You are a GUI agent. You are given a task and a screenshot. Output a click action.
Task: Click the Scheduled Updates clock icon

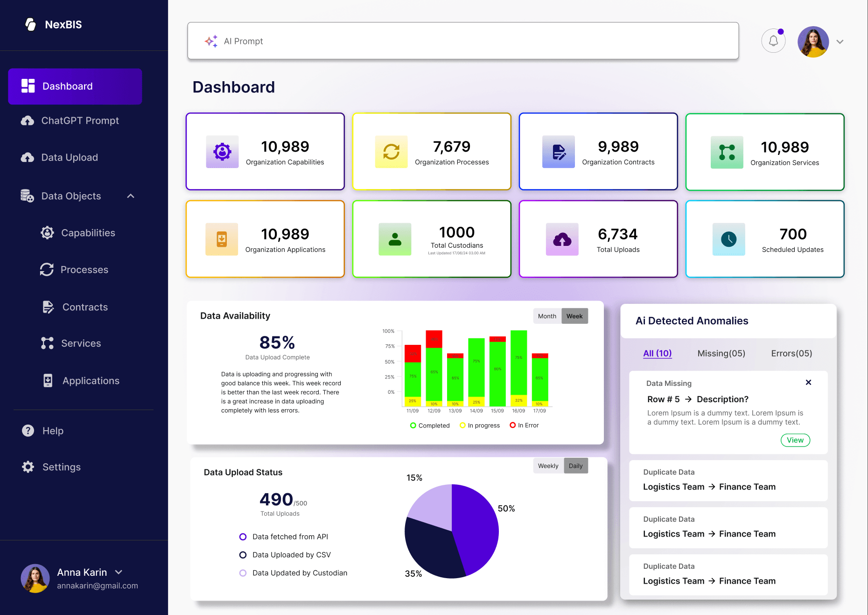[729, 239]
